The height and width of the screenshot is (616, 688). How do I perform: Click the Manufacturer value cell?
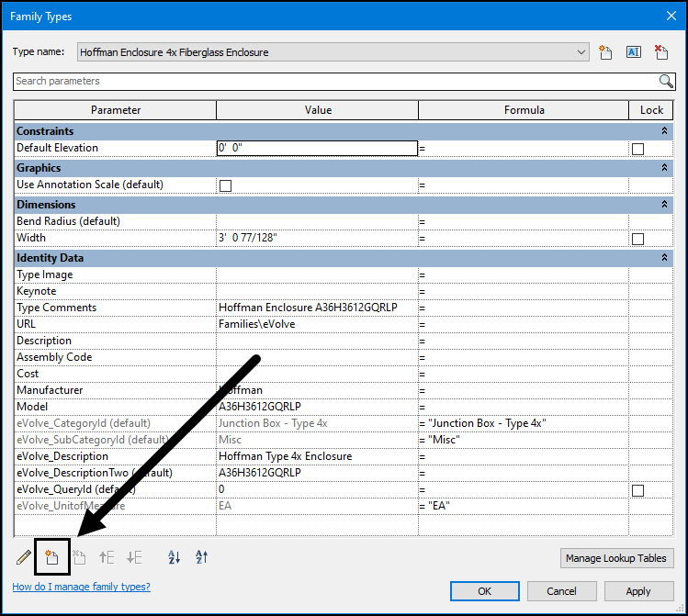click(x=317, y=390)
